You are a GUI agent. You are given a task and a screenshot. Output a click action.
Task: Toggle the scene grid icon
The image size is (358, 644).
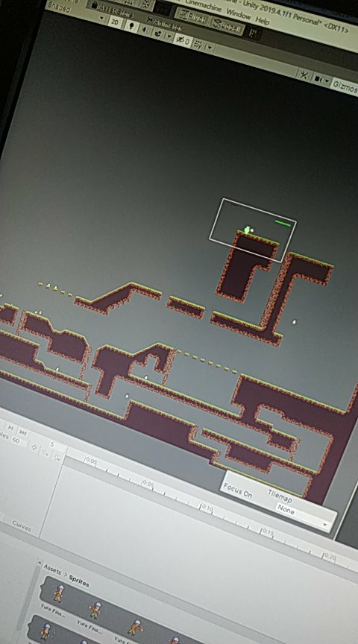[198, 44]
